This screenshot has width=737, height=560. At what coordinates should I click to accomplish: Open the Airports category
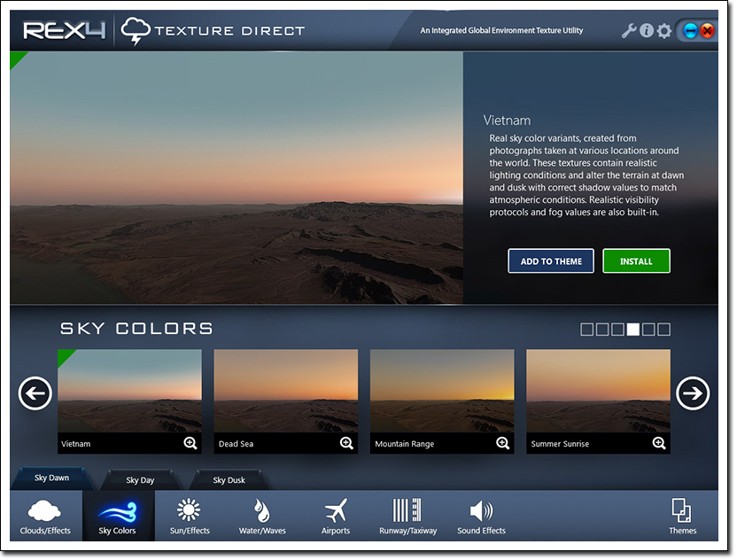point(336,517)
